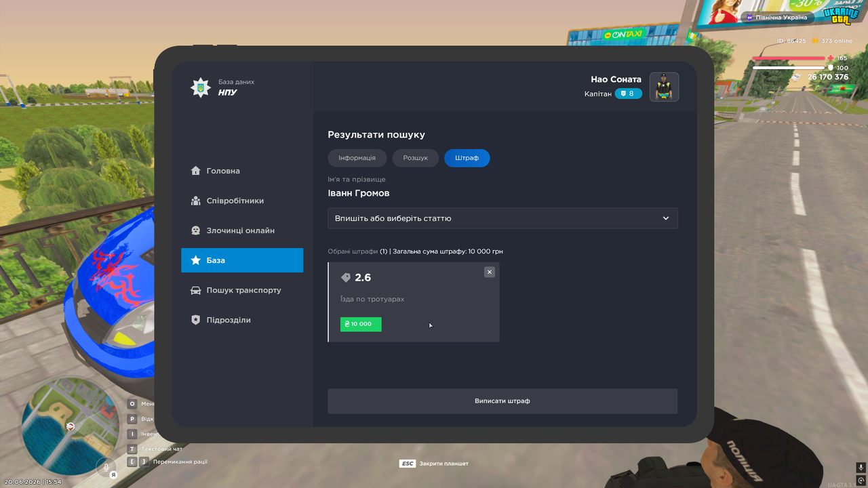Viewport: 868px width, 488px height.
Task: Click the tag icon next to 2.6
Action: pos(345,278)
